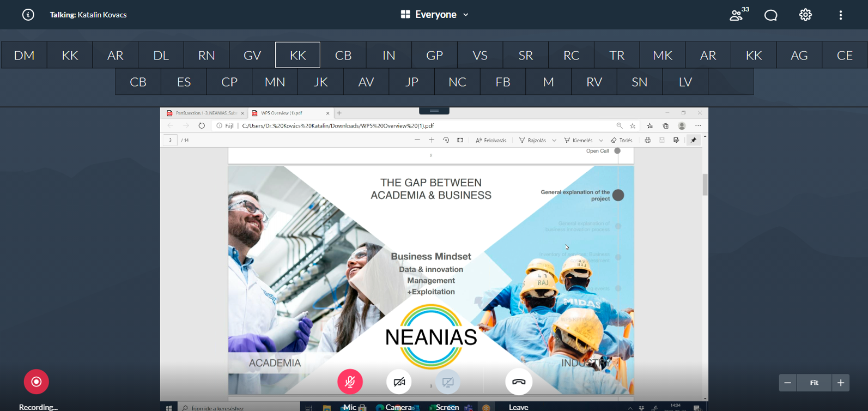Select the GV participant tile
The width and height of the screenshot is (868, 411).
tap(252, 55)
